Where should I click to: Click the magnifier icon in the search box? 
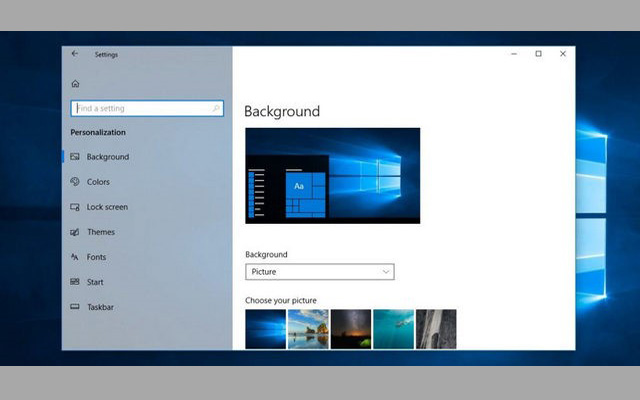pyautogui.click(x=215, y=108)
